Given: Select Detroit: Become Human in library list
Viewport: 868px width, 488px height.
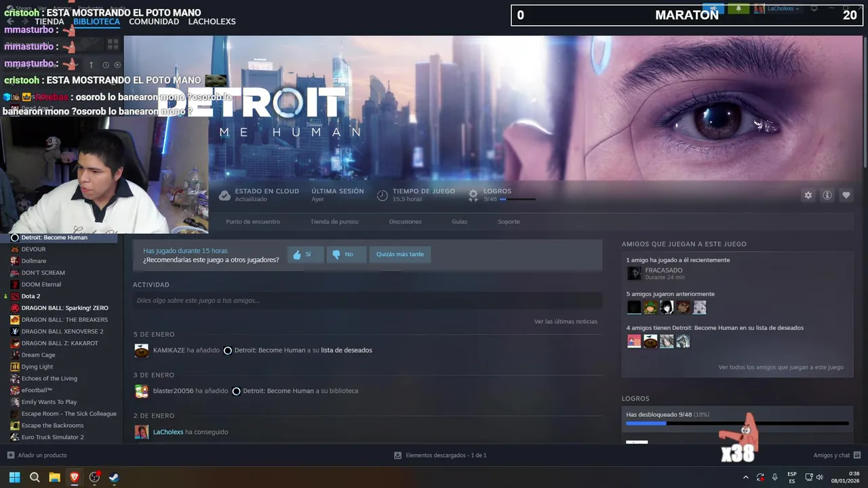Looking at the screenshot, I should pyautogui.click(x=60, y=238).
